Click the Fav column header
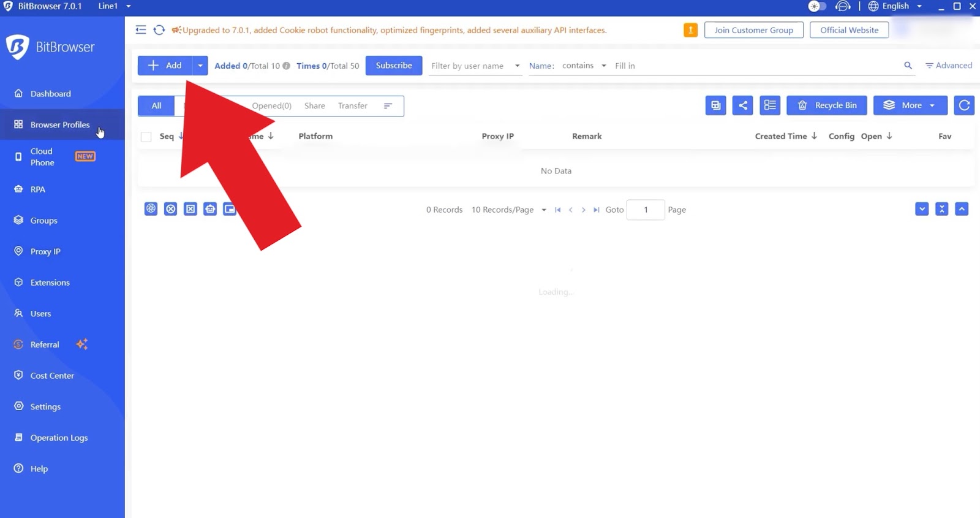The height and width of the screenshot is (518, 980). [x=944, y=137]
